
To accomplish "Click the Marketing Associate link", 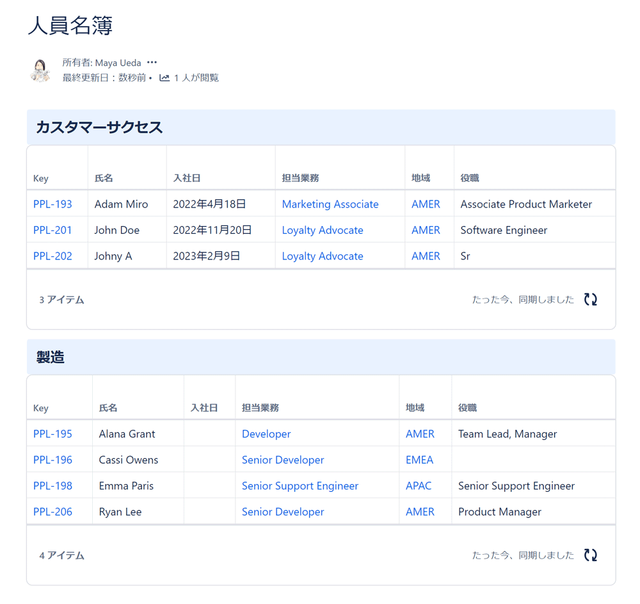I will 330,204.
